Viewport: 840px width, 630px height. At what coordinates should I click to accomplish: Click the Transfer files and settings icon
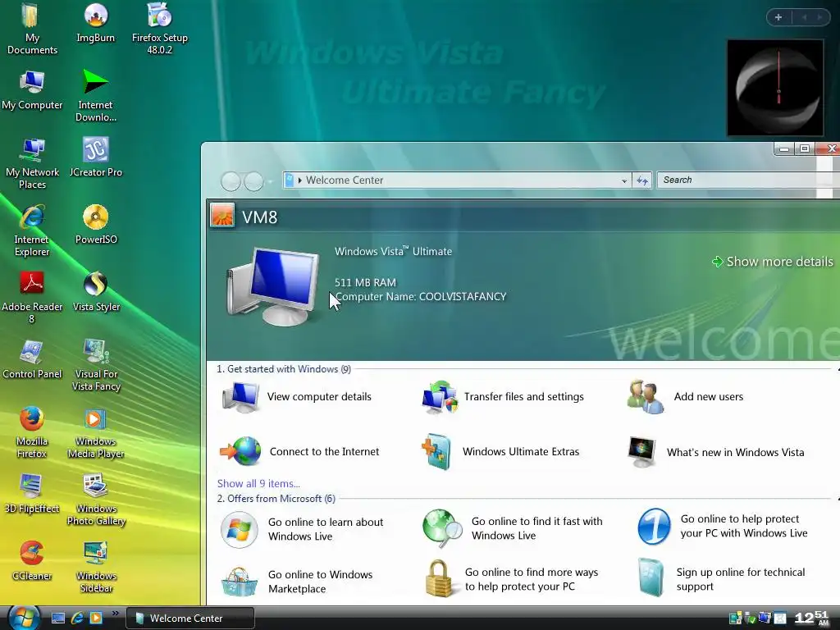440,397
